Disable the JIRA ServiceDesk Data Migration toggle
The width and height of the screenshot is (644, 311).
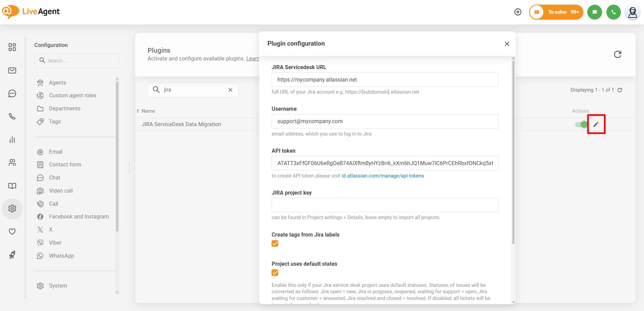tap(581, 124)
